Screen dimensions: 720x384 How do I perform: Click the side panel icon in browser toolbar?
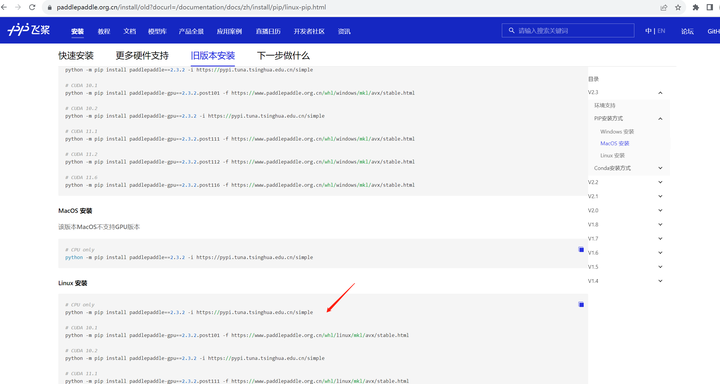(x=710, y=8)
